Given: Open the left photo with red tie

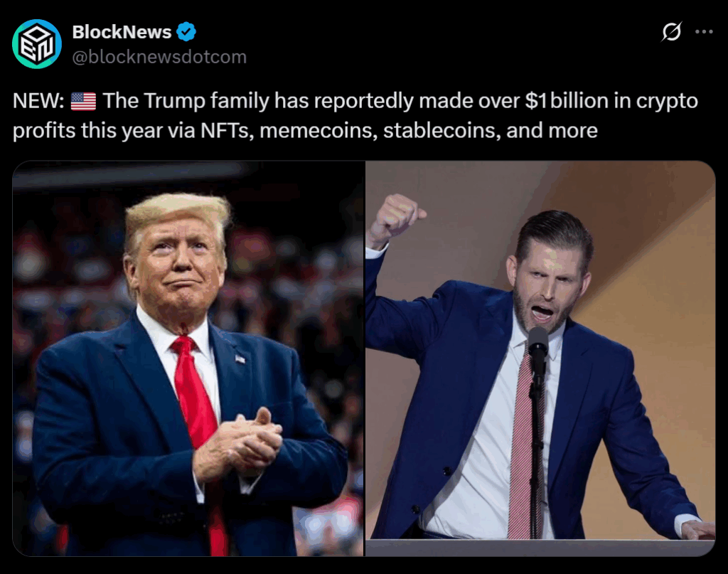Looking at the screenshot, I should (188, 358).
